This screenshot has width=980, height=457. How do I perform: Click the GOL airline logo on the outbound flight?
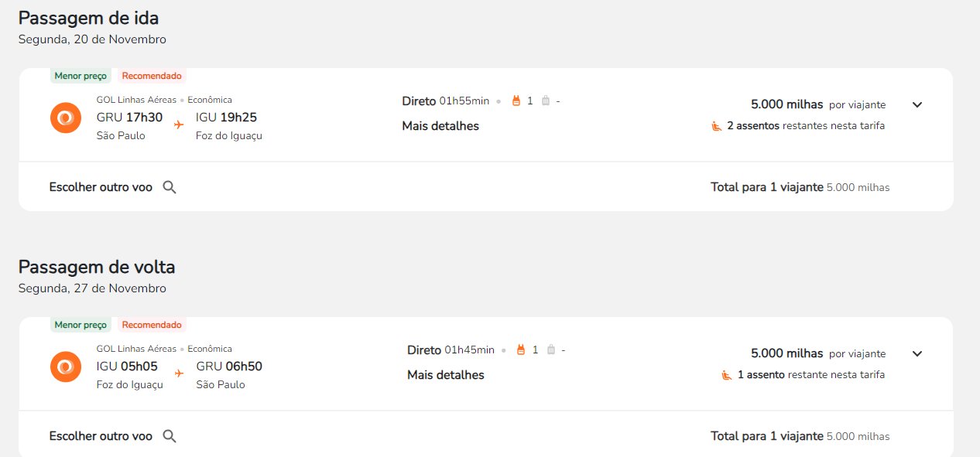pos(66,118)
